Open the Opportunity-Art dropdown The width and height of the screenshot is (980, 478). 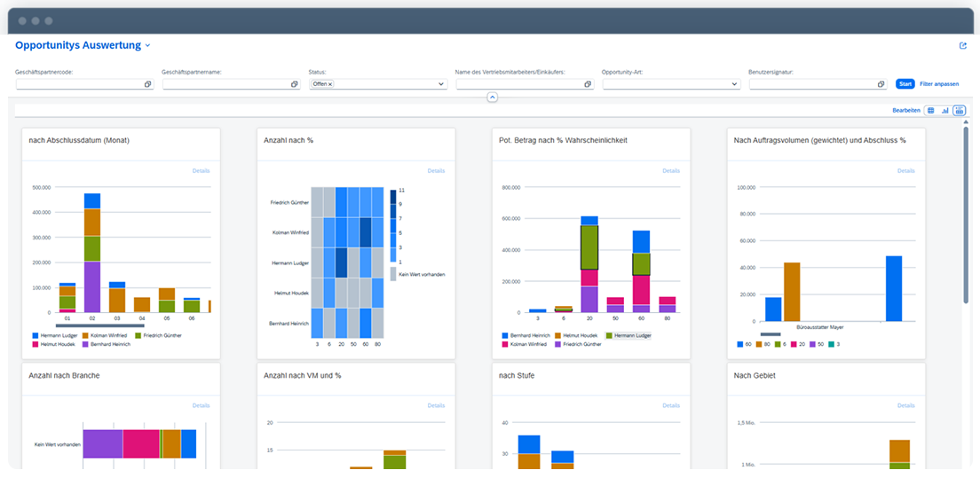[x=734, y=84]
